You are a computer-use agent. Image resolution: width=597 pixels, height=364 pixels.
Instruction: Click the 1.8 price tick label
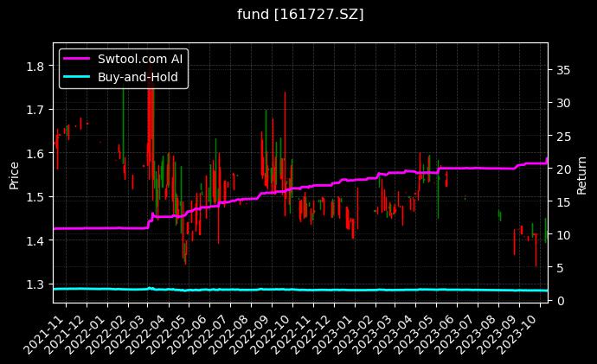click(35, 67)
